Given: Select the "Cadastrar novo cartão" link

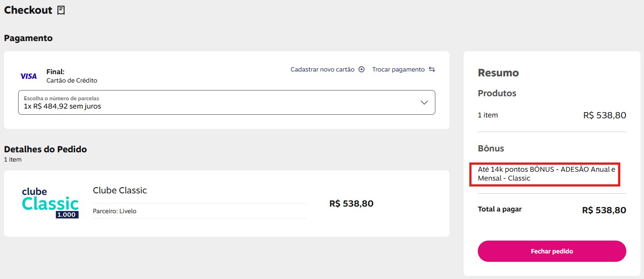Looking at the screenshot, I should [x=322, y=69].
